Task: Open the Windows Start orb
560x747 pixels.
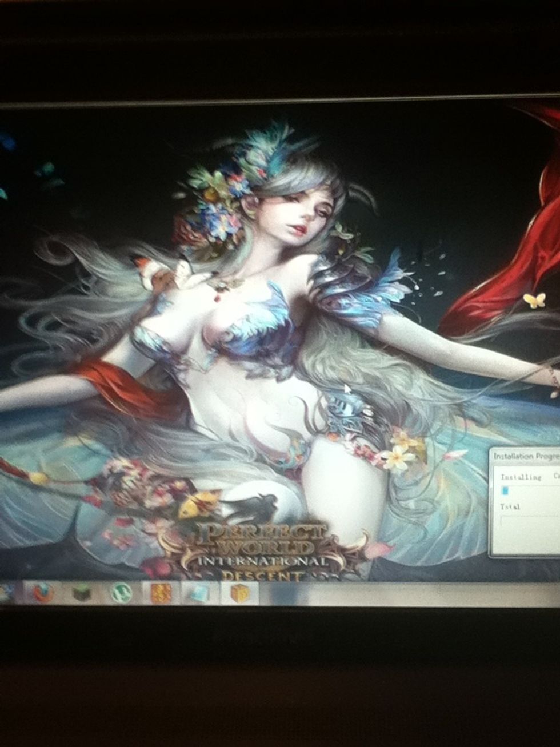Action: point(5,592)
